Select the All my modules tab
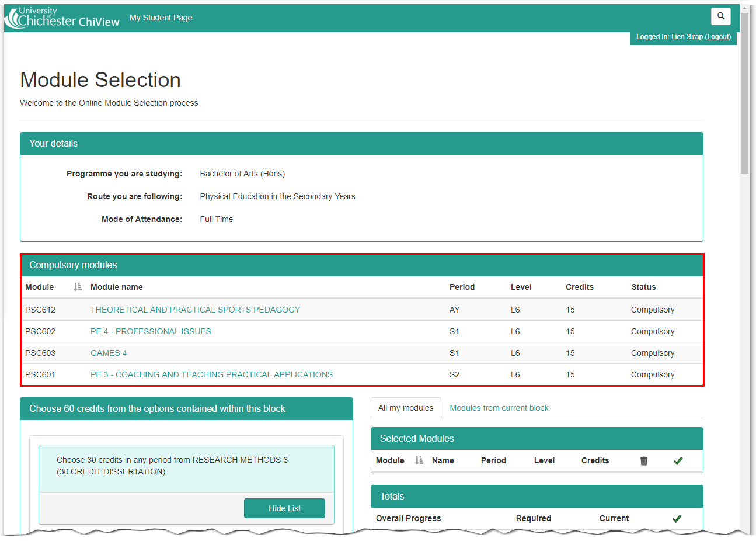Viewport: 756px width, 541px height. pyautogui.click(x=405, y=408)
